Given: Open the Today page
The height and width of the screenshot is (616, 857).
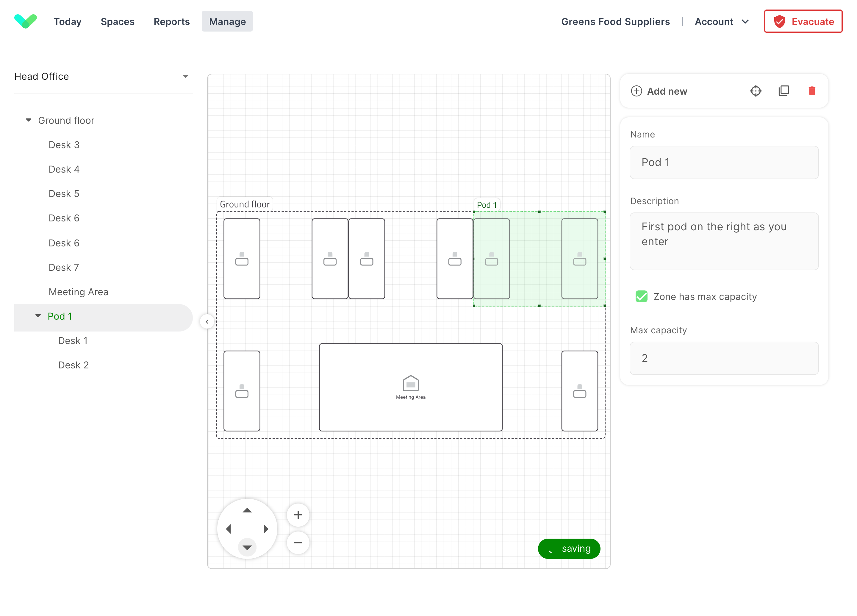Looking at the screenshot, I should [x=68, y=21].
